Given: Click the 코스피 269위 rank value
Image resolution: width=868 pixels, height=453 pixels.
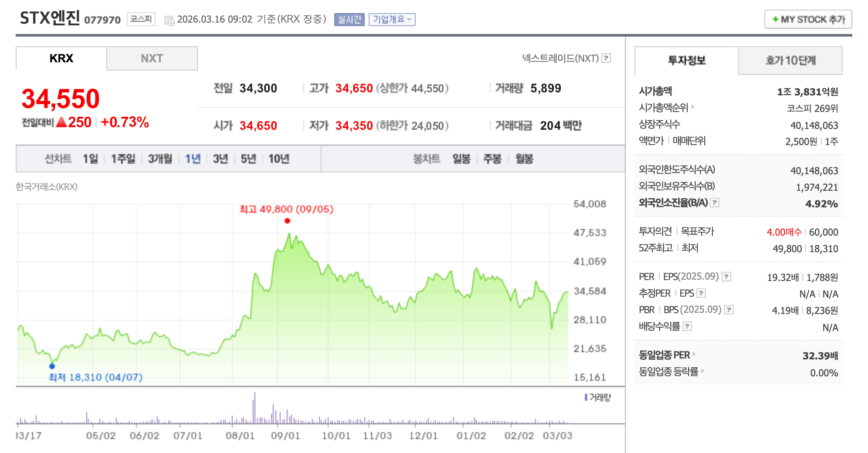Looking at the screenshot, I should pyautogui.click(x=812, y=108).
